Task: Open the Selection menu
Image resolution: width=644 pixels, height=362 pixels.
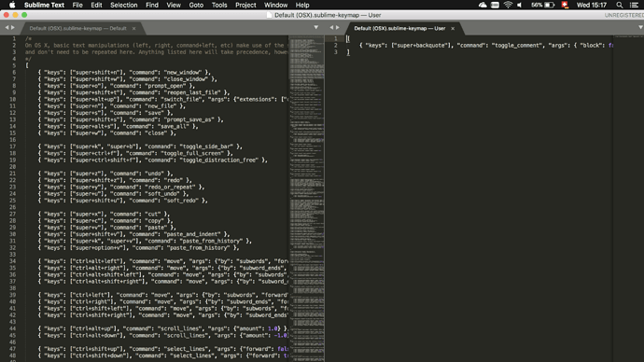Action: click(123, 5)
